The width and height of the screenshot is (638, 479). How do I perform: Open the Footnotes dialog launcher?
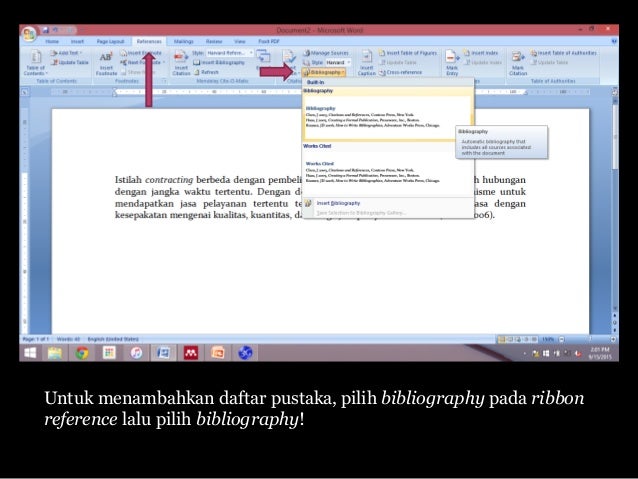click(x=164, y=81)
